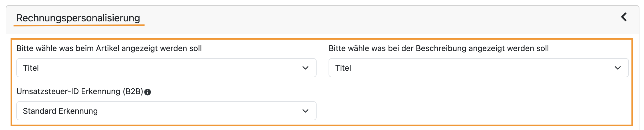Show the B2B VAT ID recognition tooltip icon
This screenshot has height=130, width=644.
pos(148,92)
